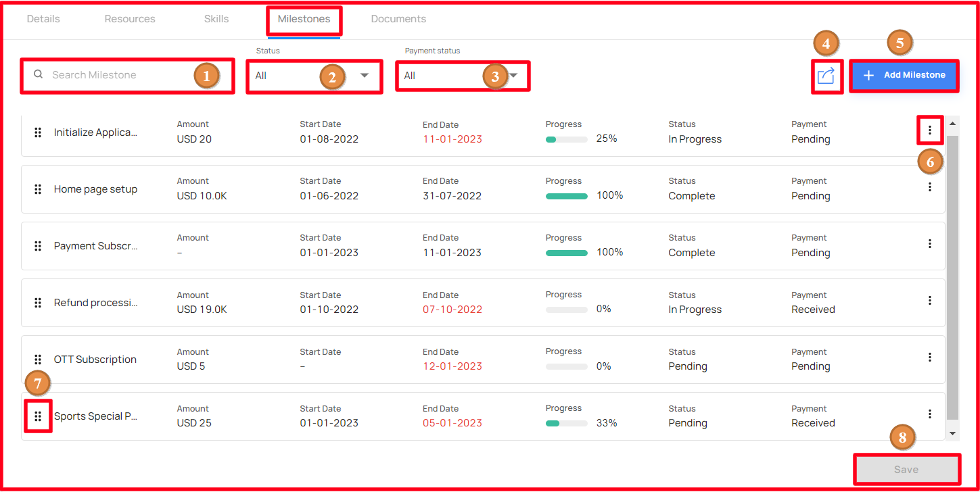Open three-dot menu for Home page setup
This screenshot has height=492, width=980.
(x=930, y=187)
